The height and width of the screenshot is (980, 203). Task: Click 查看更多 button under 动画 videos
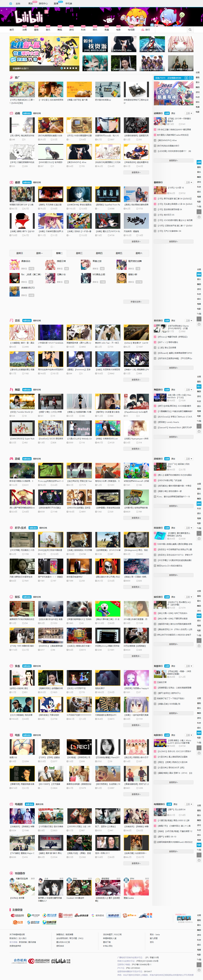click(136, 172)
